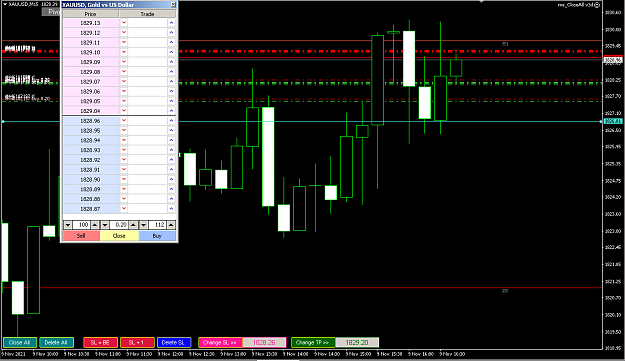Click the take profit field showing 1829.20
This screenshot has width=625, height=361.
point(357,343)
